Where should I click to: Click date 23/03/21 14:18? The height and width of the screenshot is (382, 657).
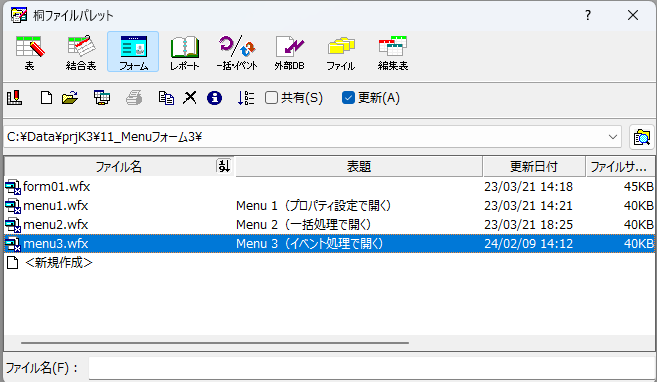pyautogui.click(x=528, y=187)
